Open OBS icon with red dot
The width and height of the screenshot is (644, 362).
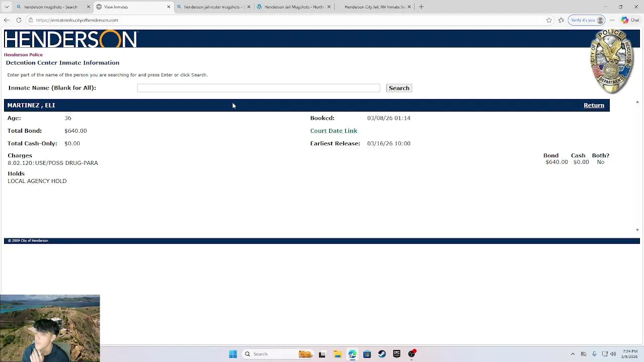click(x=412, y=354)
